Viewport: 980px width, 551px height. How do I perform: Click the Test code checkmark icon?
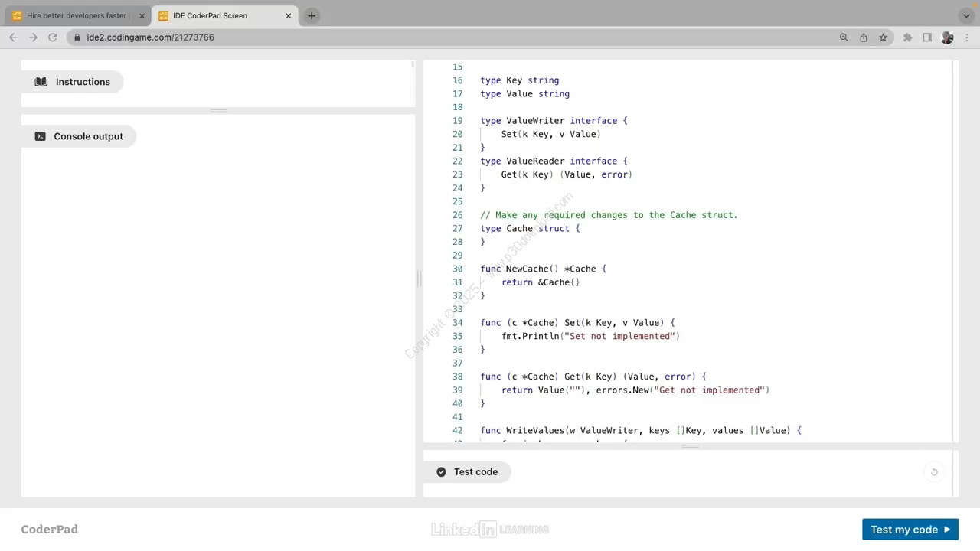click(x=441, y=472)
